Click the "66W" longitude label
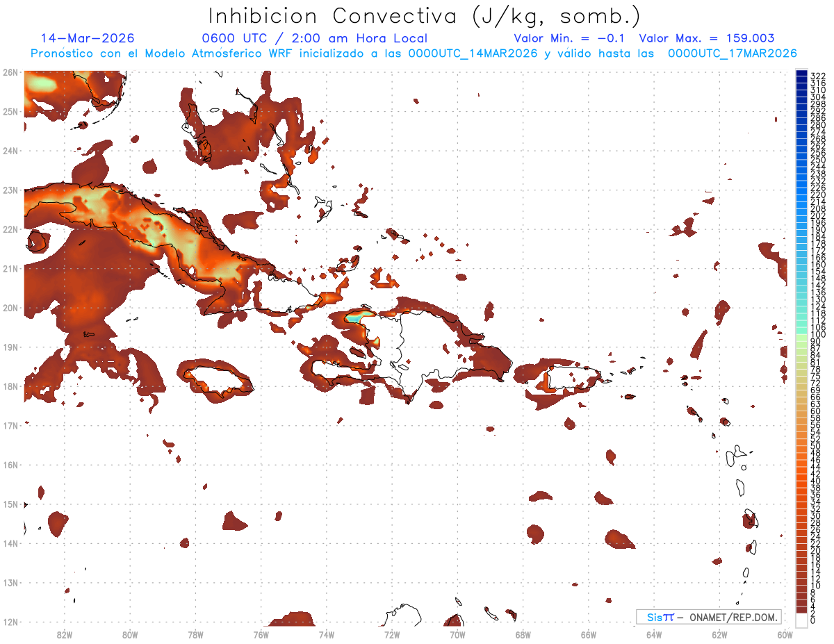The height and width of the screenshot is (644, 834). (589, 634)
